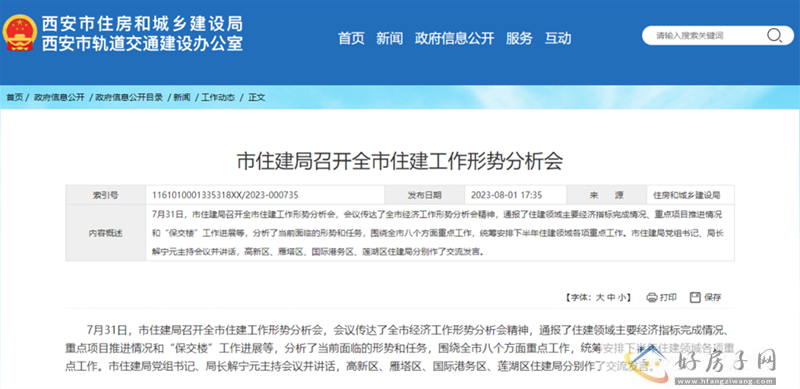Set font size to 小
The width and height of the screenshot is (800, 389).
622,297
